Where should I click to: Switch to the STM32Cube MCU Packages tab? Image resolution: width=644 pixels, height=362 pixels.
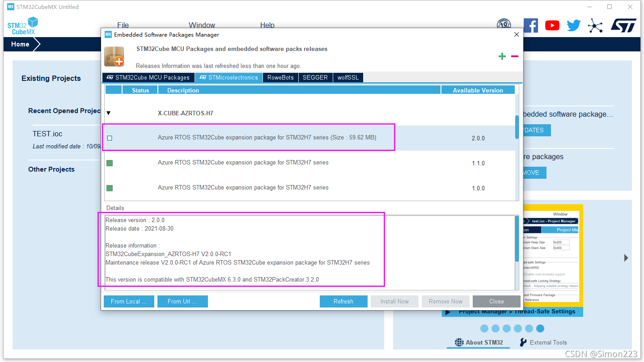[148, 77]
